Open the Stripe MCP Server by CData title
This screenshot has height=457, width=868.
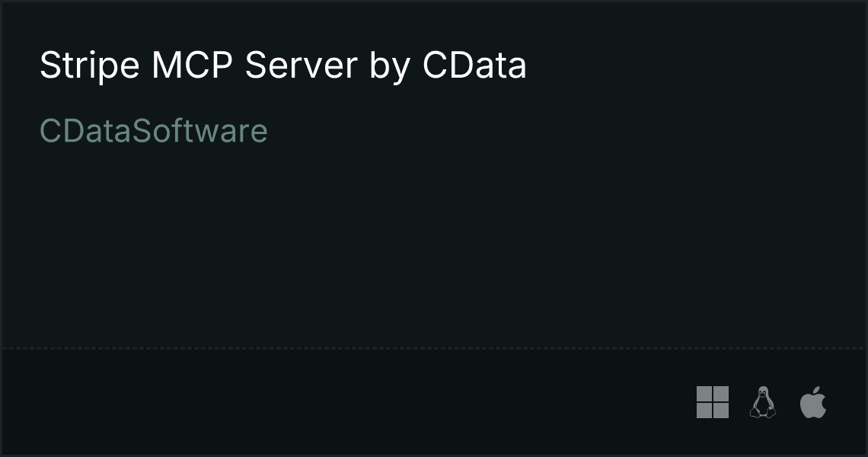click(x=283, y=66)
